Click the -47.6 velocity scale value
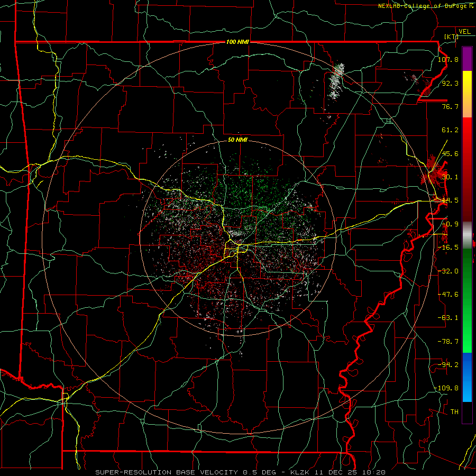 (448, 295)
